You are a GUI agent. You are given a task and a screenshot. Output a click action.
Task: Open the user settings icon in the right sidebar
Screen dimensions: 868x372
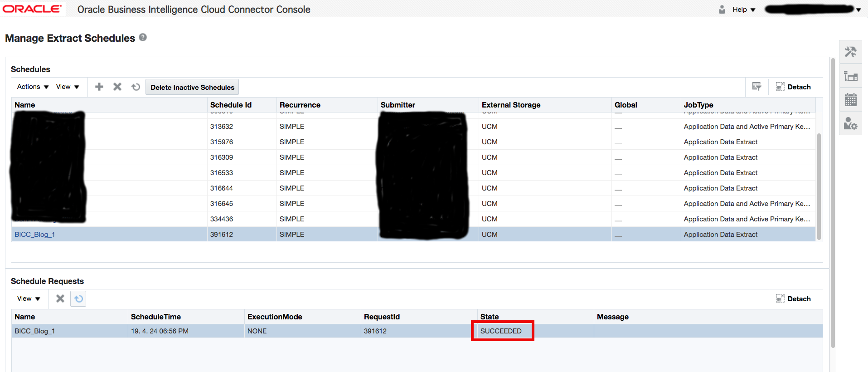(x=850, y=123)
